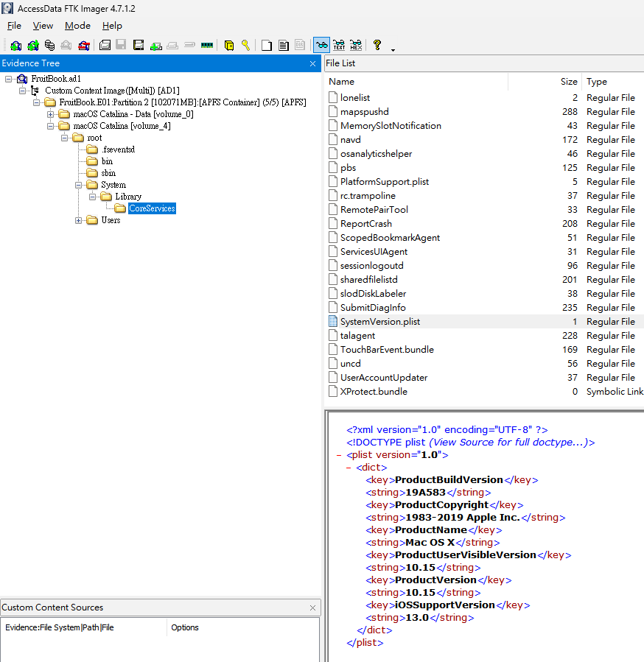644x662 pixels.
Task: Open help via the question mark icon
Action: pos(377,45)
